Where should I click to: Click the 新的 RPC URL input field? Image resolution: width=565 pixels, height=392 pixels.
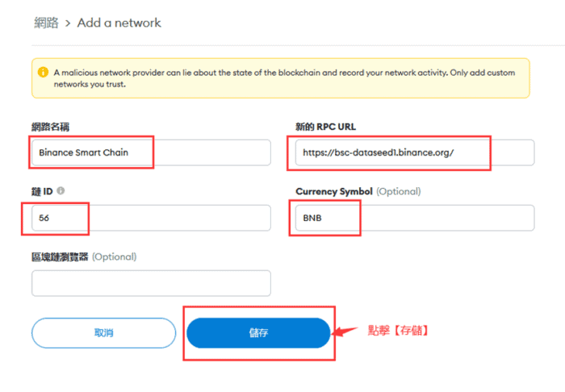(415, 152)
